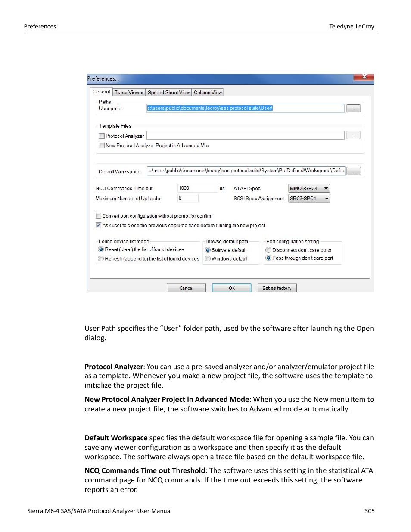Check Convert port configuration without prompt

98,216
